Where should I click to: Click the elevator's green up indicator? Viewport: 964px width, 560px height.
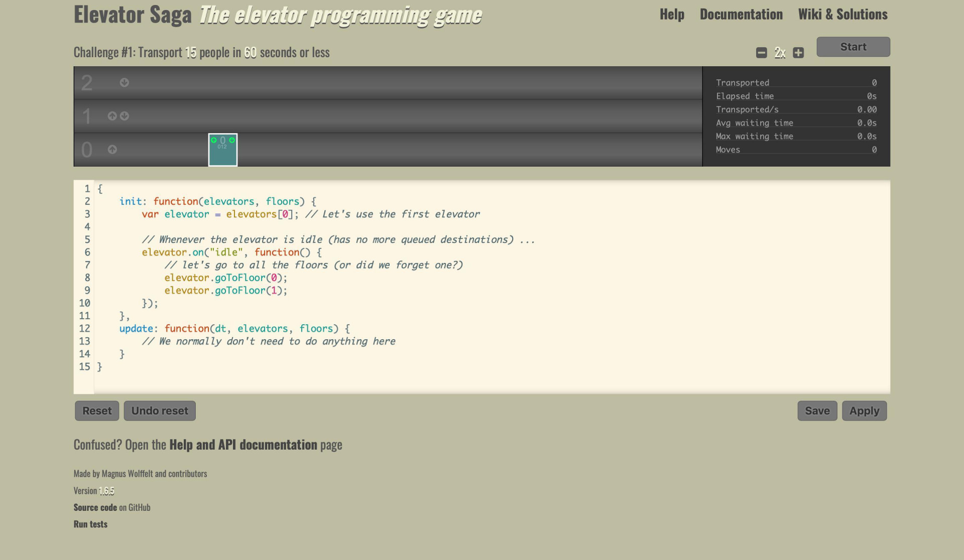tap(214, 141)
